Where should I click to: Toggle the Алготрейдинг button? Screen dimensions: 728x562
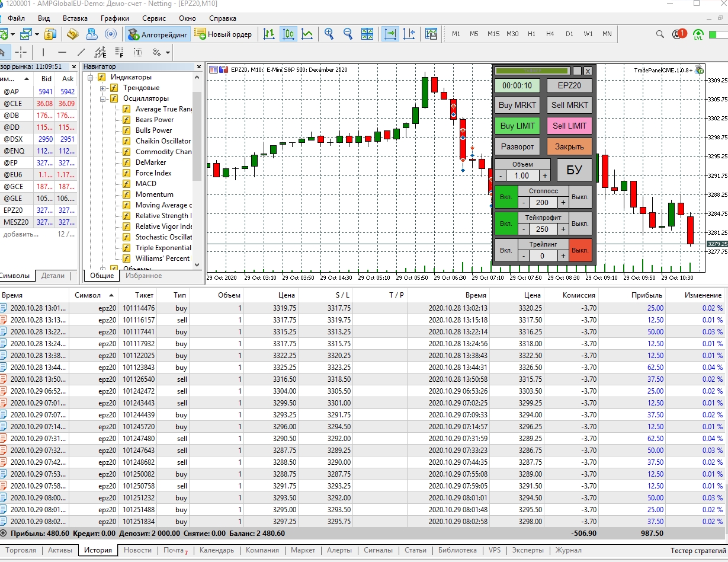click(158, 34)
